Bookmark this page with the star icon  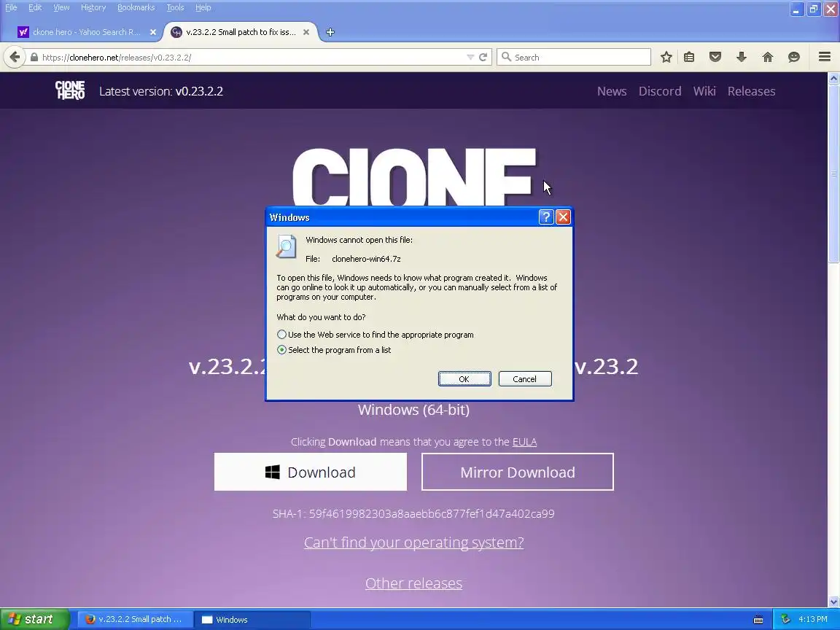pos(666,58)
